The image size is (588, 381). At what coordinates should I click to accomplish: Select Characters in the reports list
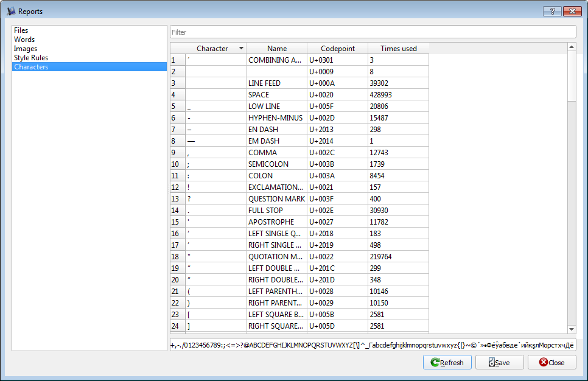[x=89, y=67]
